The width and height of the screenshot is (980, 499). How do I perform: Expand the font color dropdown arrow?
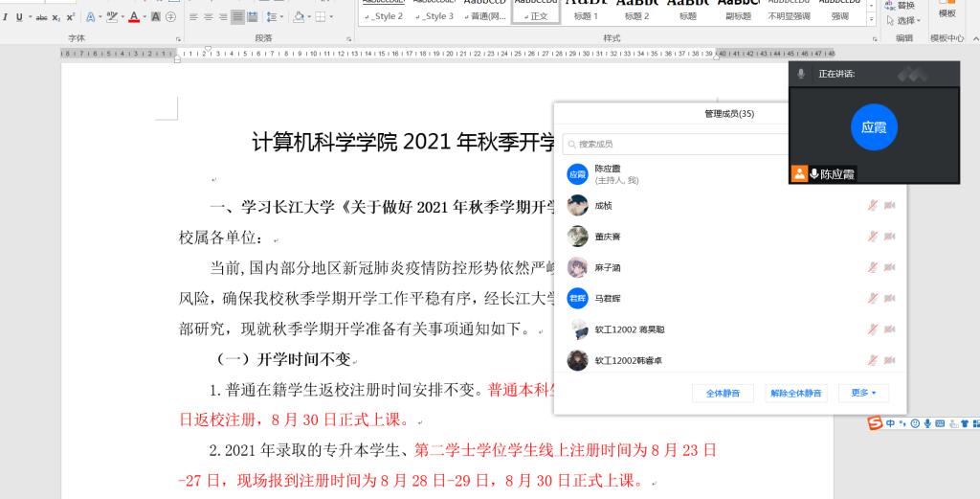pyautogui.click(x=145, y=17)
